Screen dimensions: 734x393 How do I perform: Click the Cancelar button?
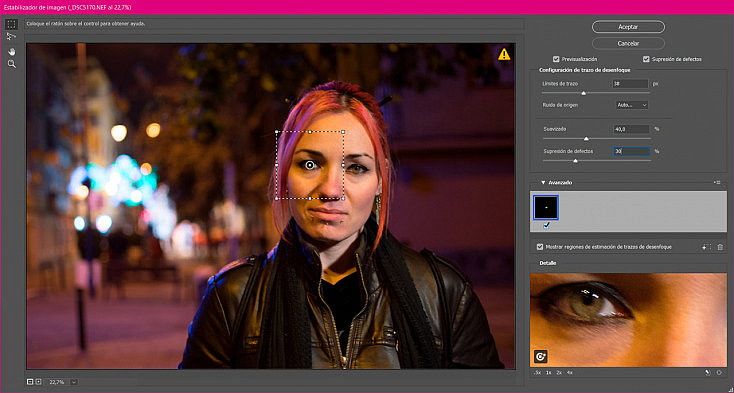coord(628,44)
